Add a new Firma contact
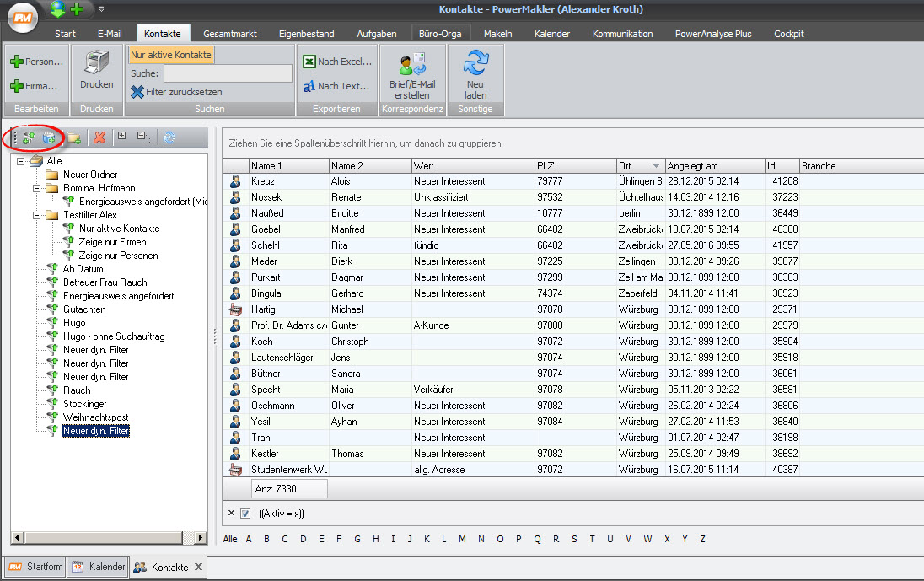 (x=35, y=86)
